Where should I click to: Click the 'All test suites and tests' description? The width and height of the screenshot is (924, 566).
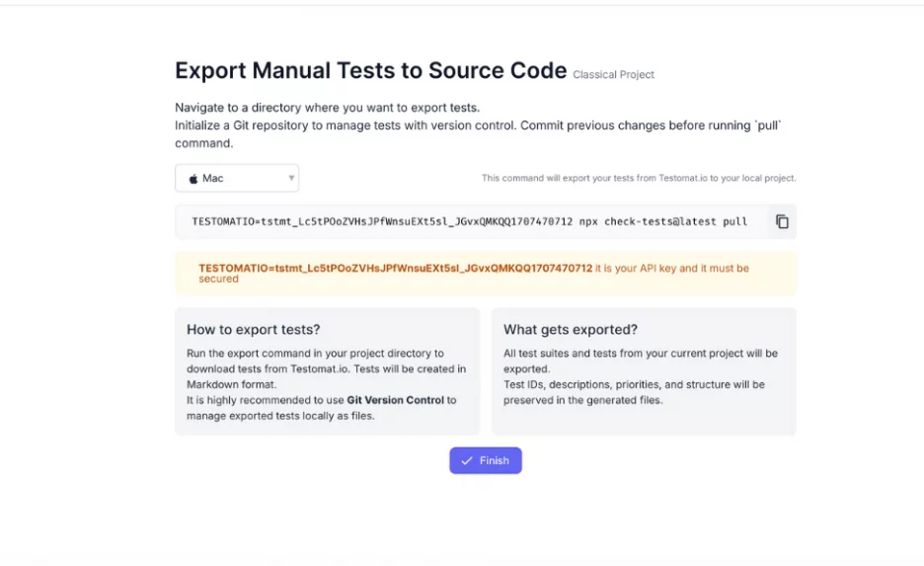pos(640,353)
